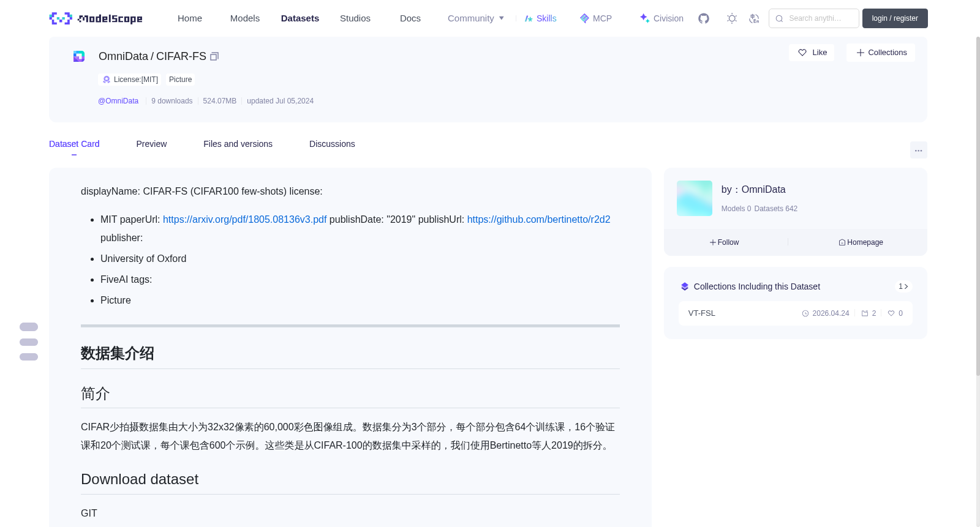Click the collections stack icon
Viewport: 980px width, 527px height.
point(685,286)
